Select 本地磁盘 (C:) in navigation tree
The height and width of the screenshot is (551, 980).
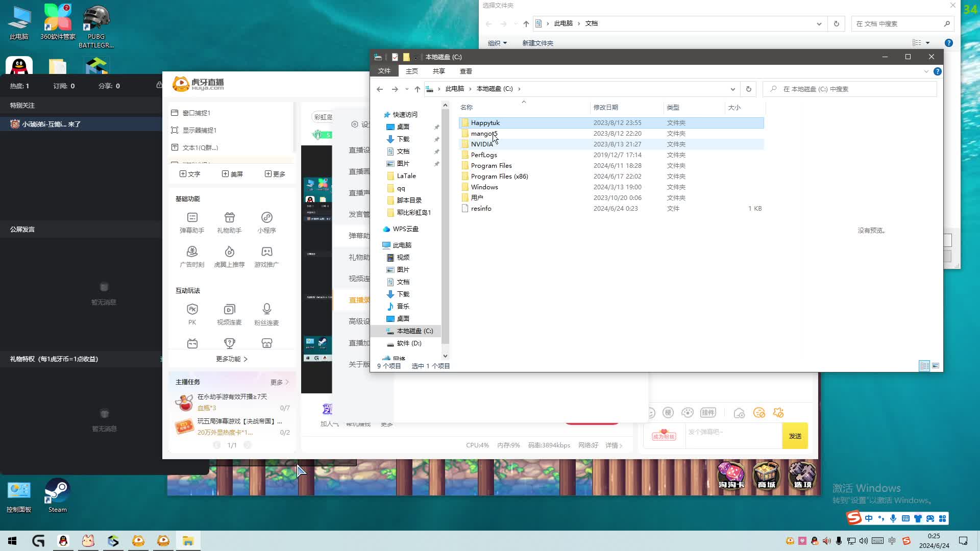click(414, 331)
